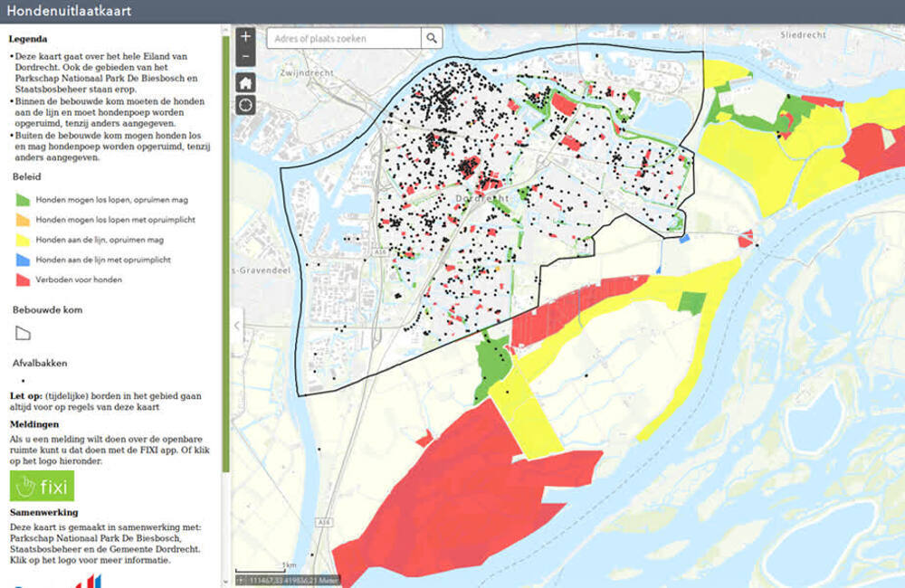Click the blue leash-with-cleanup legend swatch

(23, 260)
